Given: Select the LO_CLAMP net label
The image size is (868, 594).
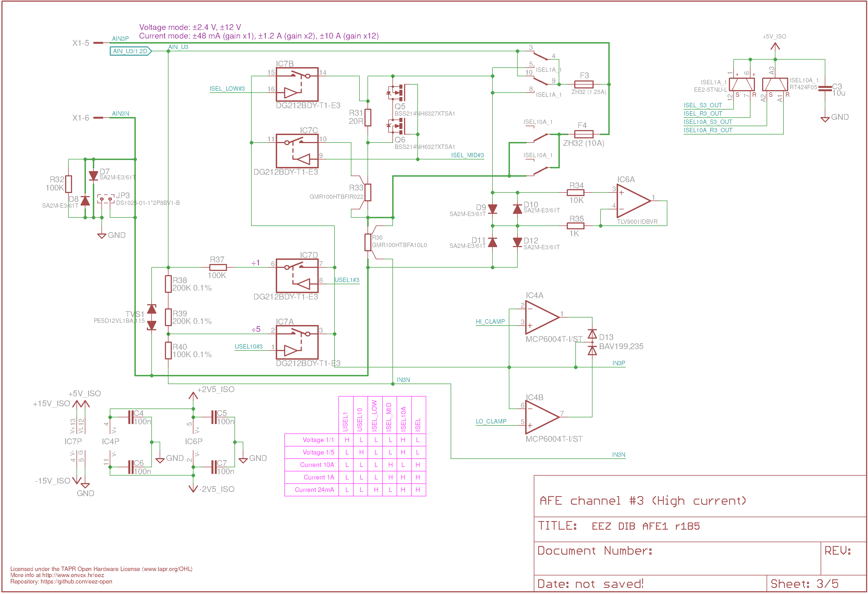Looking at the screenshot, I should pos(491,421).
